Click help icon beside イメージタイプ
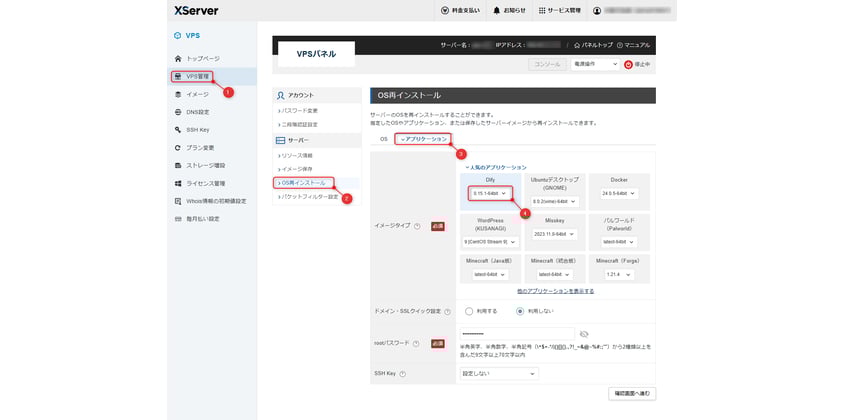The width and height of the screenshot is (844, 420). click(417, 227)
